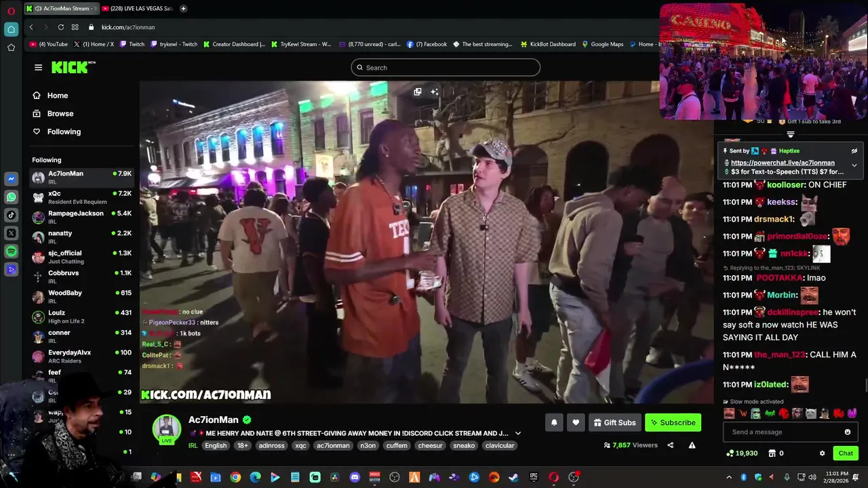The image size is (868, 488).
Task: Open Spotify in the Opera sidebar
Action: (x=11, y=251)
